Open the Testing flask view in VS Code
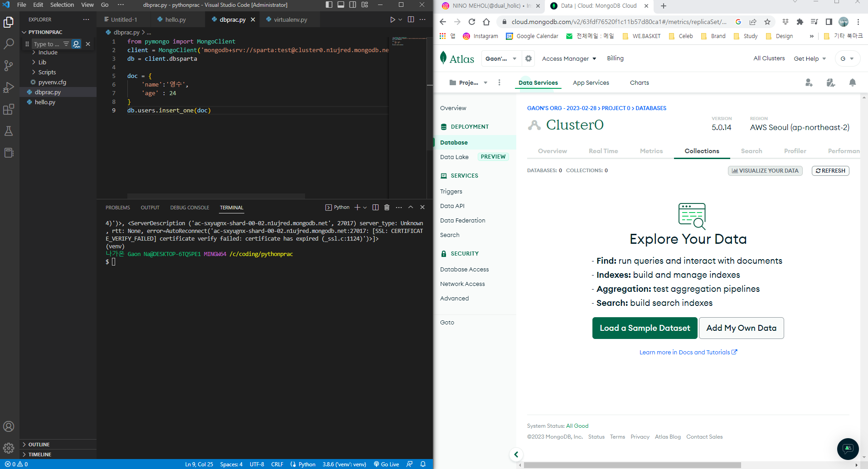 [x=9, y=131]
